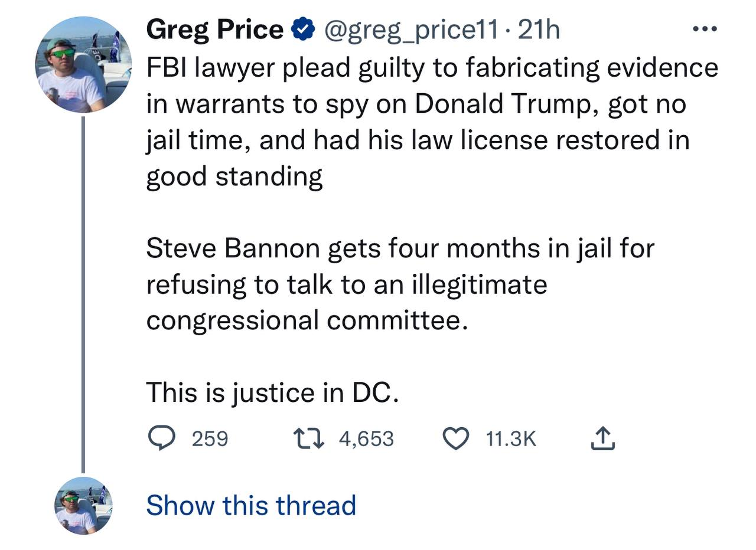Click the 4,653 retweets count
This screenshot has height=550, width=756.
coord(366,438)
